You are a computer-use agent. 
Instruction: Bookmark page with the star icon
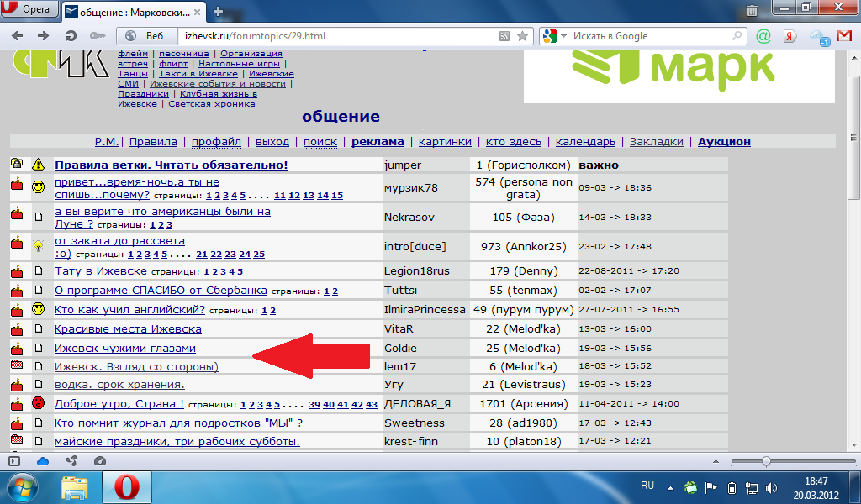click(522, 36)
